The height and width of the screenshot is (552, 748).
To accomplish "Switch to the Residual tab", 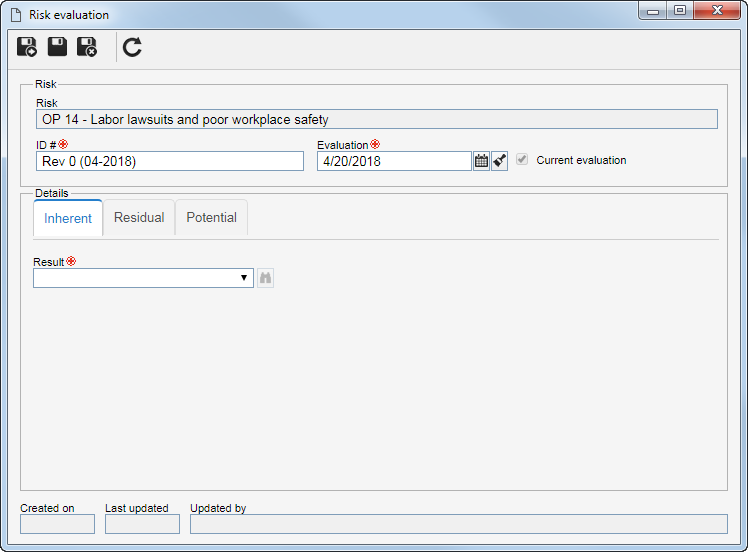I will (139, 218).
